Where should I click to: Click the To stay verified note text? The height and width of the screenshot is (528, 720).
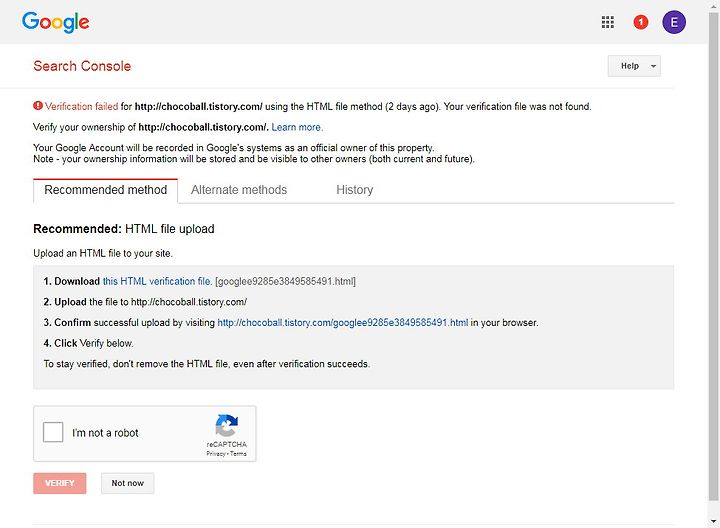click(207, 364)
